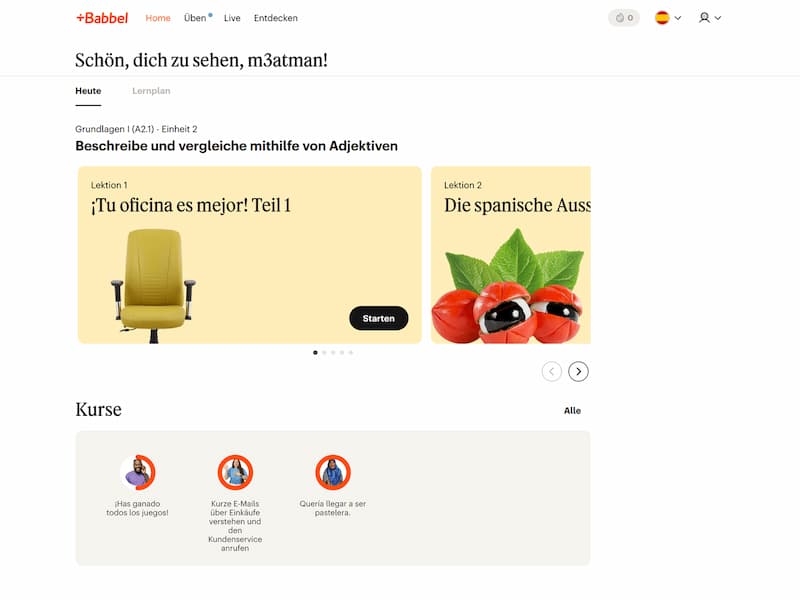Open the Lektion 2 lesson card
The image size is (800, 600).
pyautogui.click(x=510, y=255)
